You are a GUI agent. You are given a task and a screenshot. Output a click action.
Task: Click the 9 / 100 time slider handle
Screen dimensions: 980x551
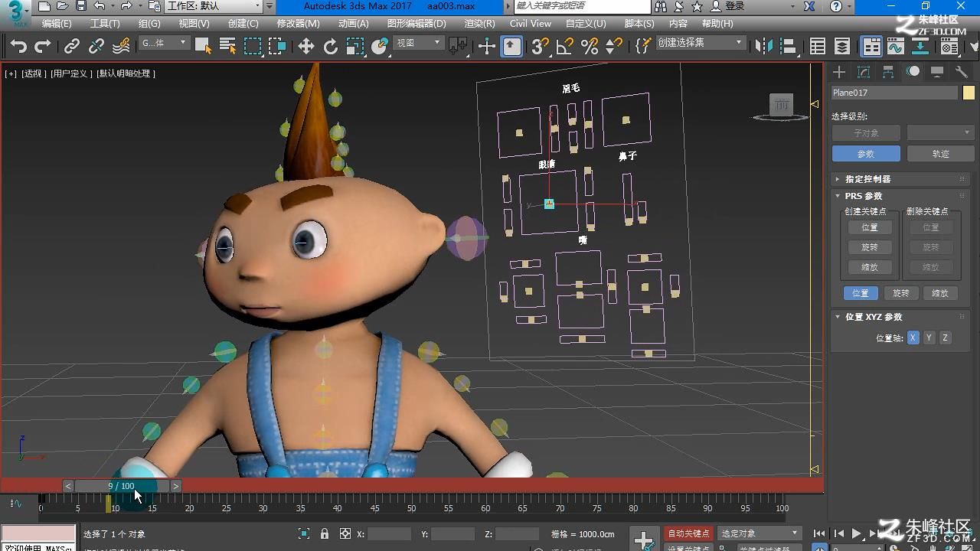click(121, 486)
